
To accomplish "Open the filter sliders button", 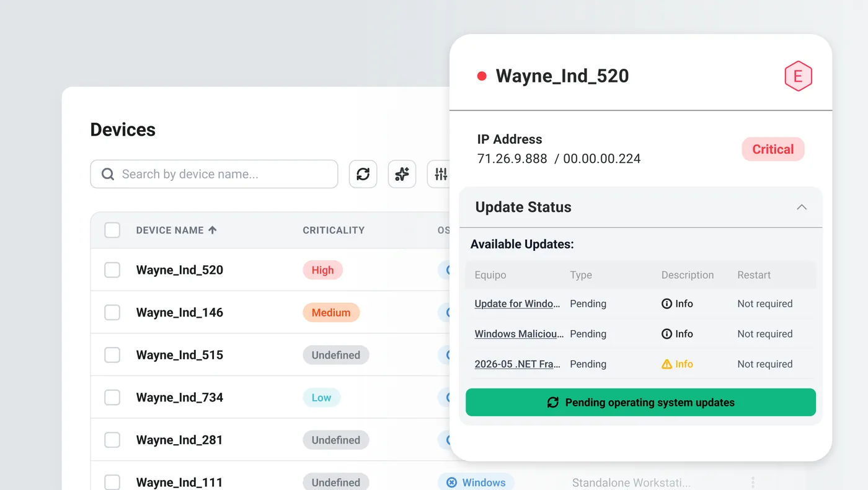I will [x=440, y=174].
